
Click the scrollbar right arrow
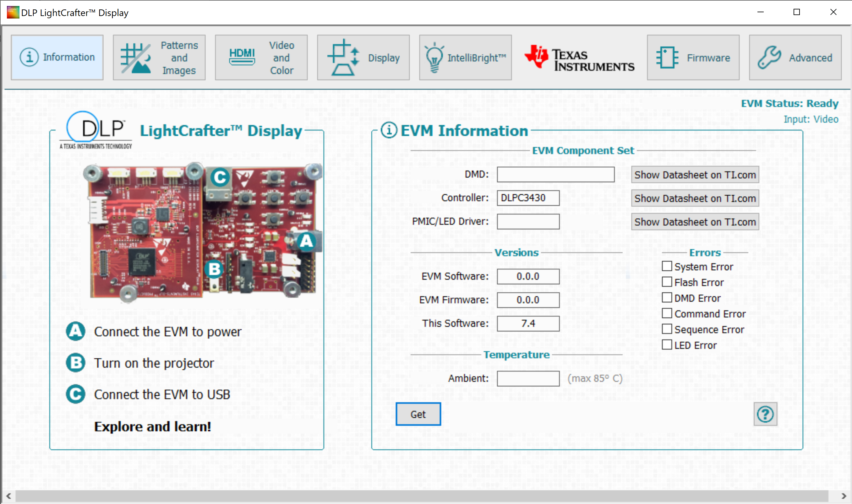(844, 496)
